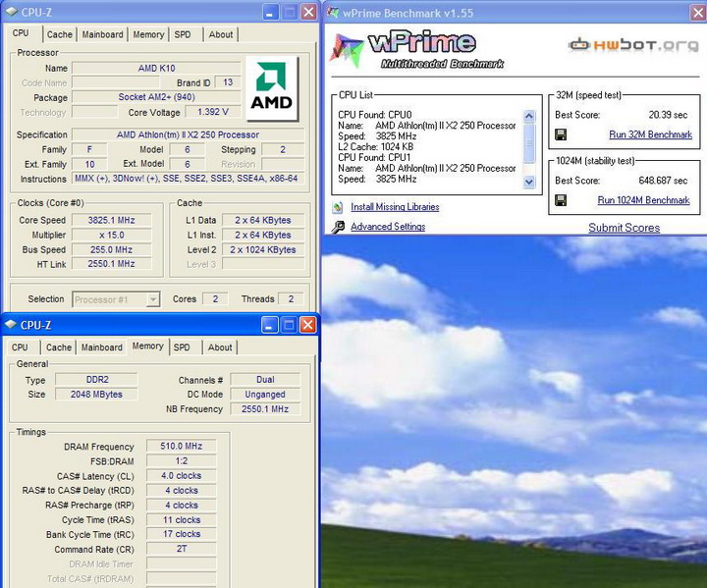
Task: Click the memory Size 2048 MBytes field
Action: tap(96, 394)
